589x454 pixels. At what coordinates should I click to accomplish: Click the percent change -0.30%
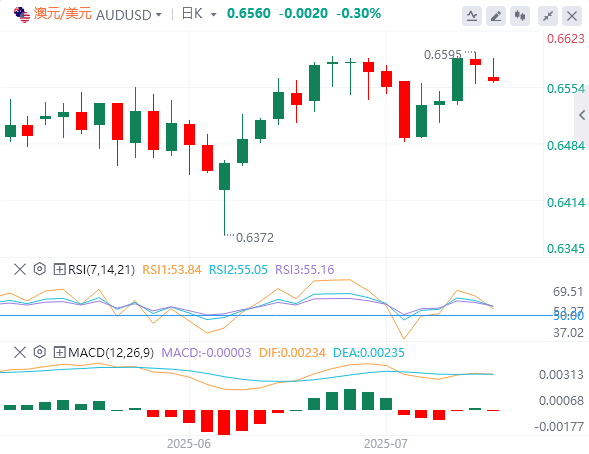pos(359,14)
